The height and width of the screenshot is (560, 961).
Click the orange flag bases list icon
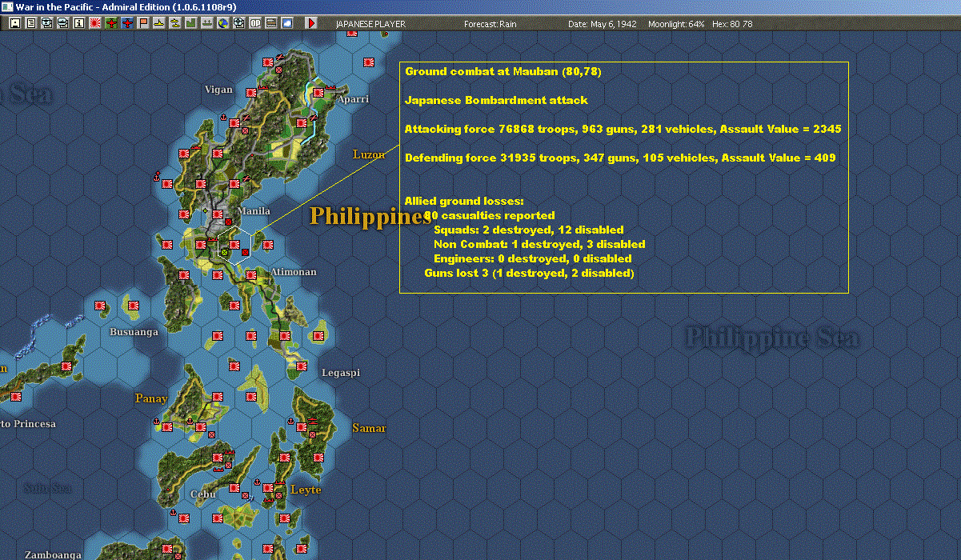click(143, 23)
